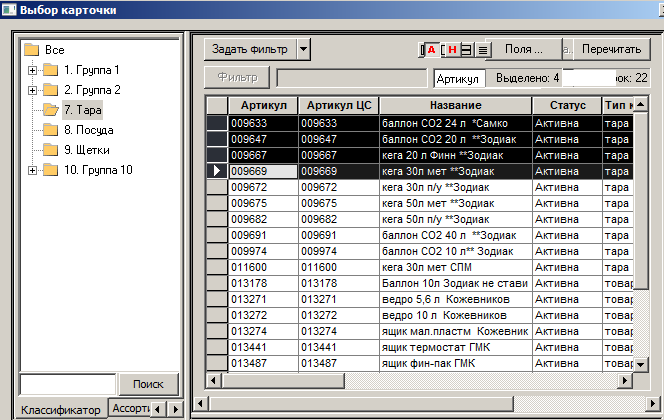Click the row selector of row 009672
Image resolution: width=664 pixels, height=420 pixels.
coord(217,187)
